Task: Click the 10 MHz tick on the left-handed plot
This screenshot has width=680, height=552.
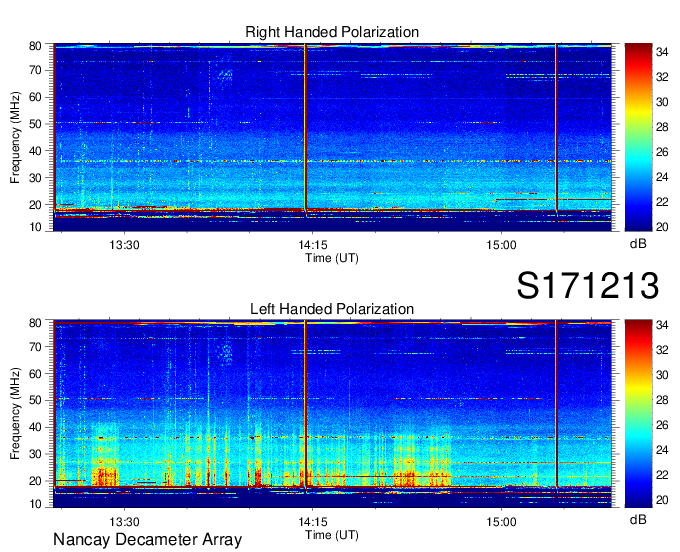Action: [x=35, y=504]
